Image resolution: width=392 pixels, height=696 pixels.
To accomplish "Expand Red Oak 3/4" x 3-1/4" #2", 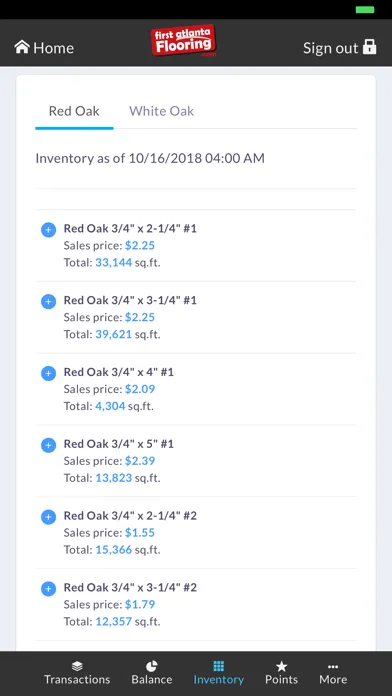I will [x=48, y=589].
